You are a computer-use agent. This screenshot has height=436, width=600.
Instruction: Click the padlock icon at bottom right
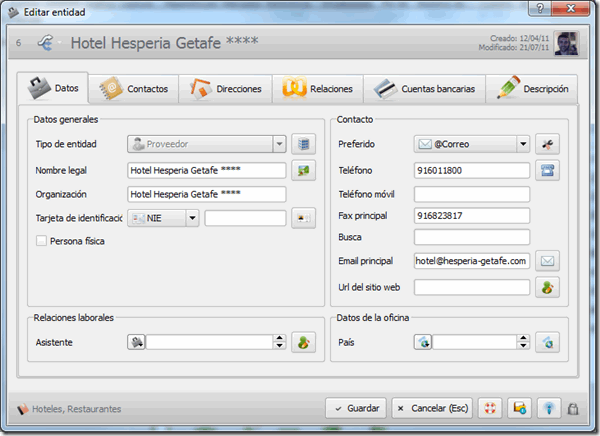point(573,409)
